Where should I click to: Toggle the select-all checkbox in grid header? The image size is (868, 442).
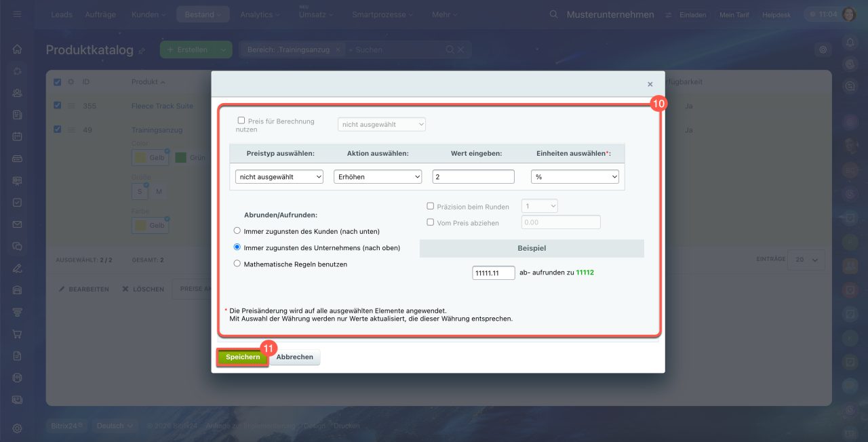58,82
